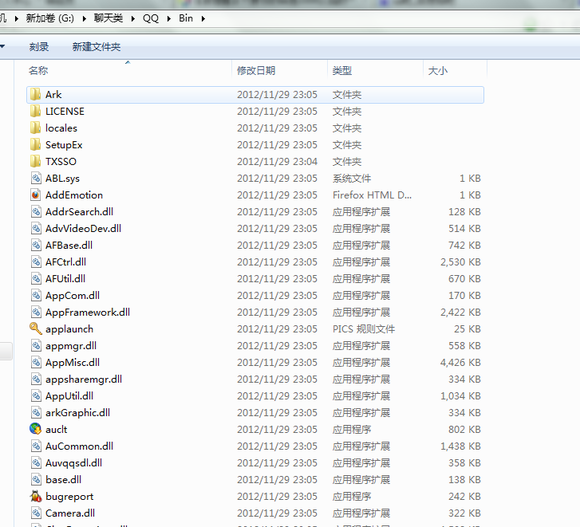Click Bin in the address bar
The height and width of the screenshot is (527, 580).
pyautogui.click(x=186, y=18)
